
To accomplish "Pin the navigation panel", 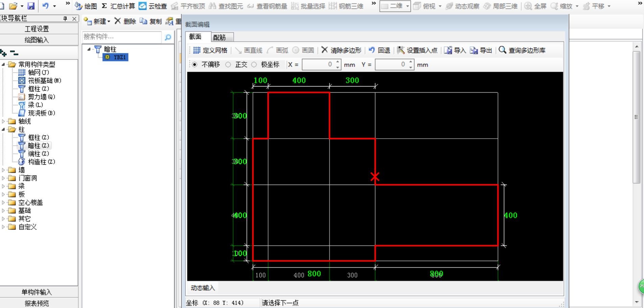I will click(65, 19).
